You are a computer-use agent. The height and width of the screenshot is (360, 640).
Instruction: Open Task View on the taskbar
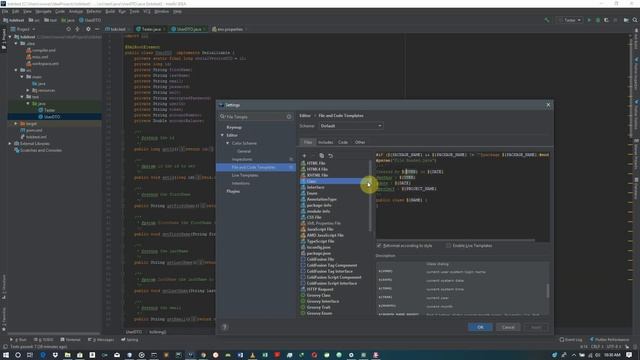[x=30, y=355]
